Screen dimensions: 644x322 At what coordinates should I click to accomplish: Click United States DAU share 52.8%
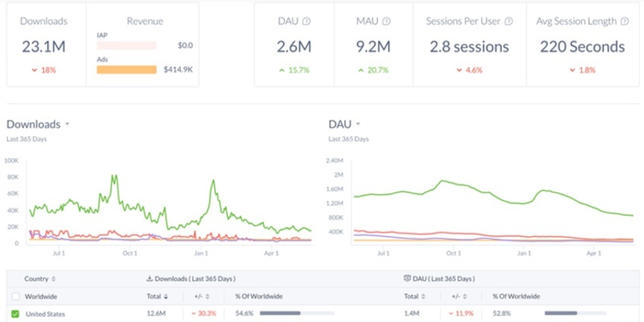coord(502,313)
